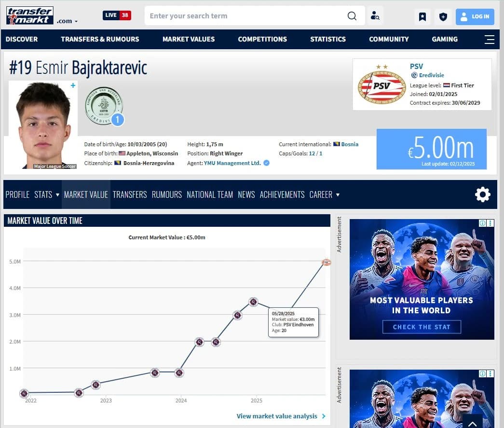Click the LOG IN button
504x428 pixels.
[475, 16]
